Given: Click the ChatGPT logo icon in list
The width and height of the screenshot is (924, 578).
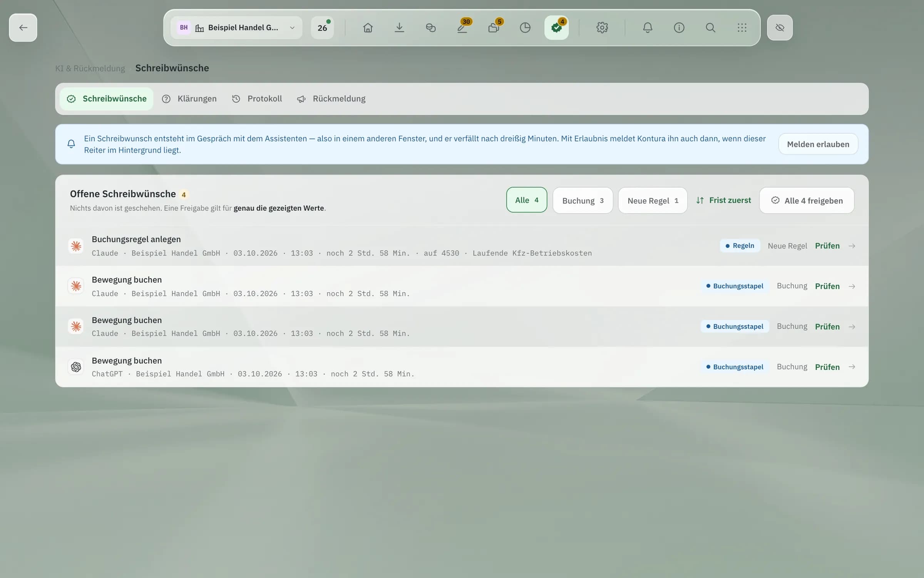Looking at the screenshot, I should click(76, 367).
